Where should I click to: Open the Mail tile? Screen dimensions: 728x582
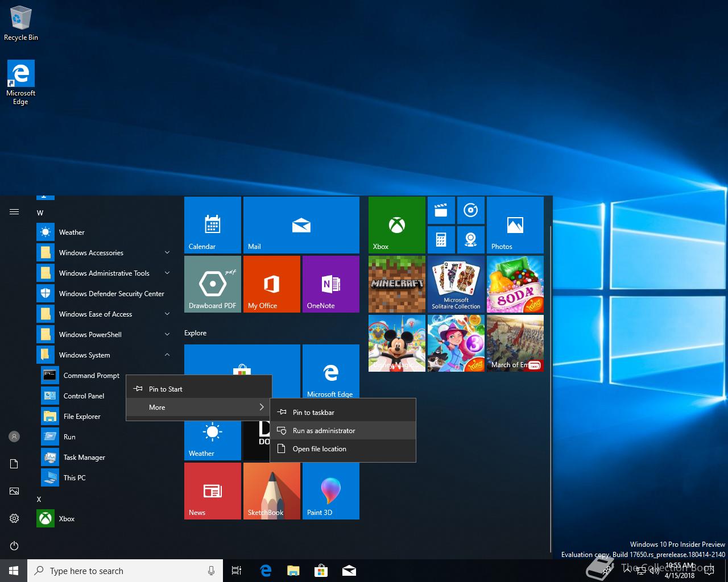pyautogui.click(x=301, y=225)
